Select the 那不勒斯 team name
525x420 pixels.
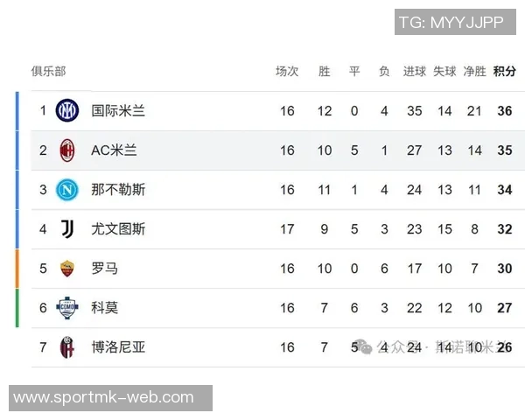pos(118,190)
